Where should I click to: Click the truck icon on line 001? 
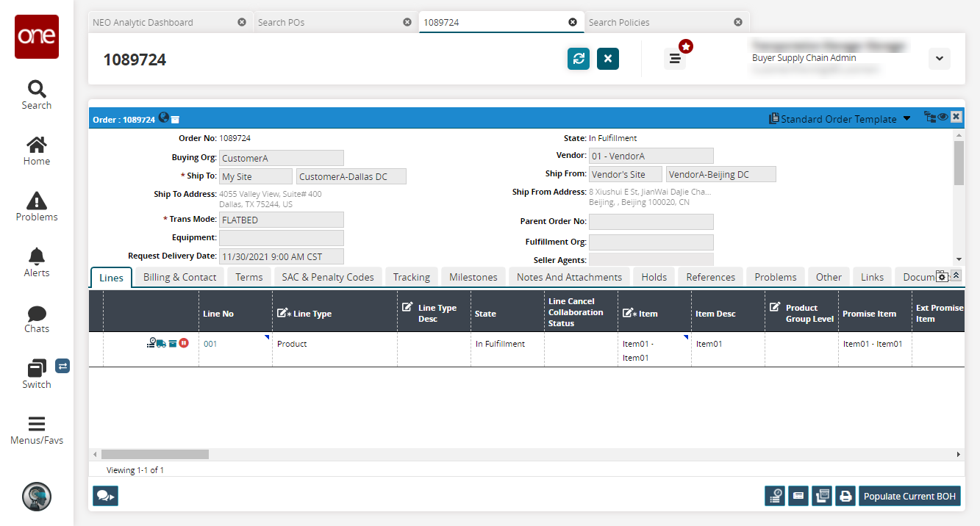(161, 343)
